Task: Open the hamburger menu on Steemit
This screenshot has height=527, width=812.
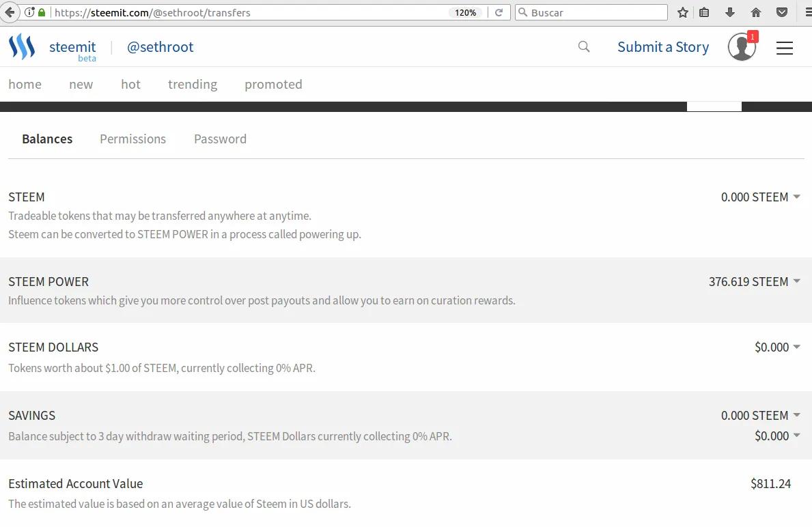Action: [785, 48]
